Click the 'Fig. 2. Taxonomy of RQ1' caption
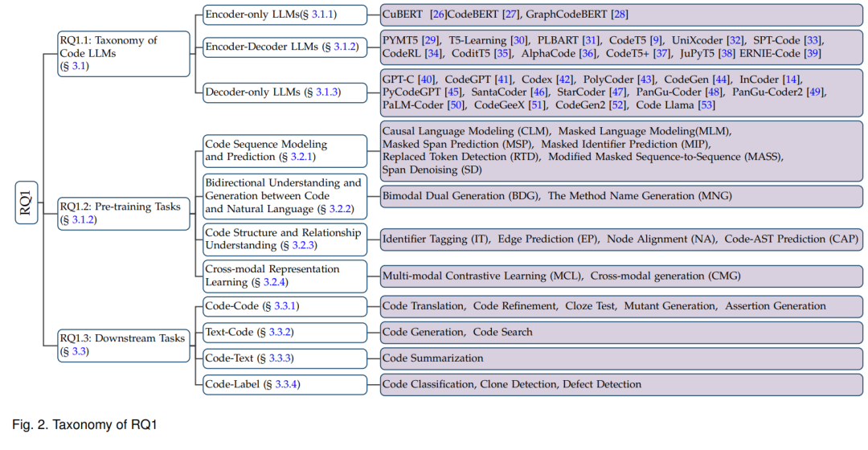This screenshot has width=868, height=450. coord(84,425)
